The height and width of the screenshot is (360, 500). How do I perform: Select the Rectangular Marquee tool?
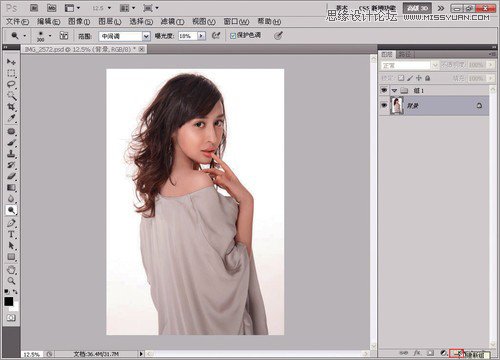[11, 73]
